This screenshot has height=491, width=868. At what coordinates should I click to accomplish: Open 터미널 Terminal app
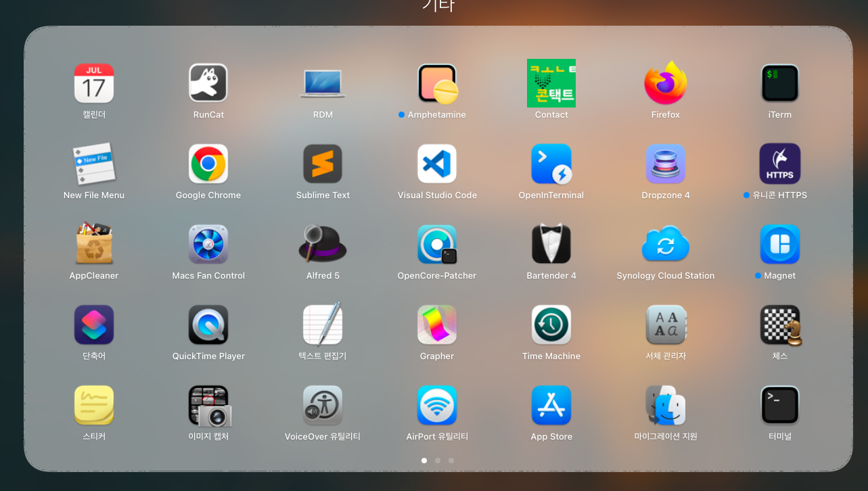tap(780, 405)
